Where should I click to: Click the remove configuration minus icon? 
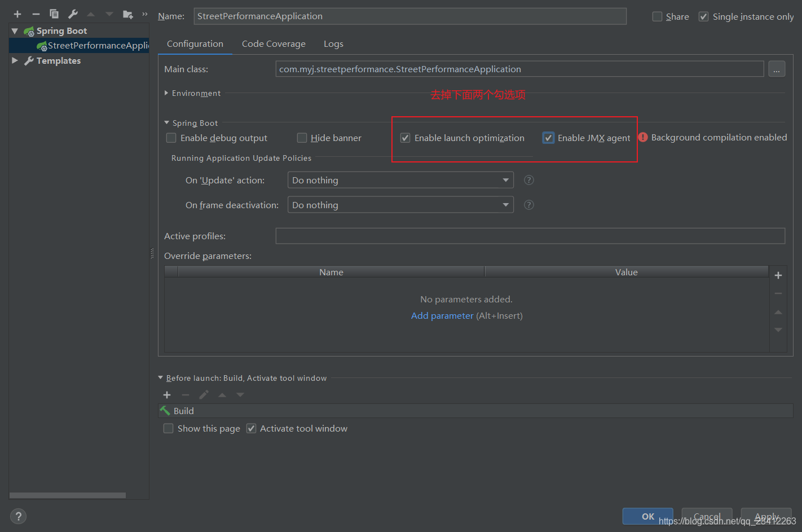coord(36,14)
